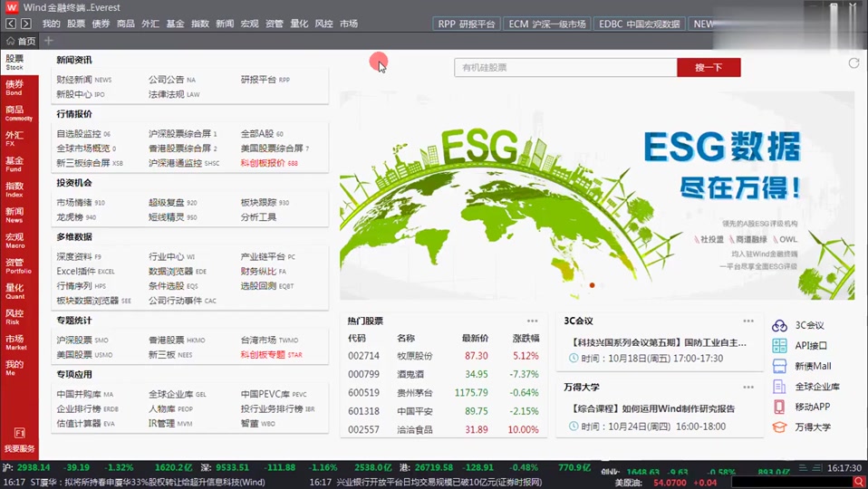Open the 移动APP phone icon
Screen dimensions: 868x489
point(779,407)
